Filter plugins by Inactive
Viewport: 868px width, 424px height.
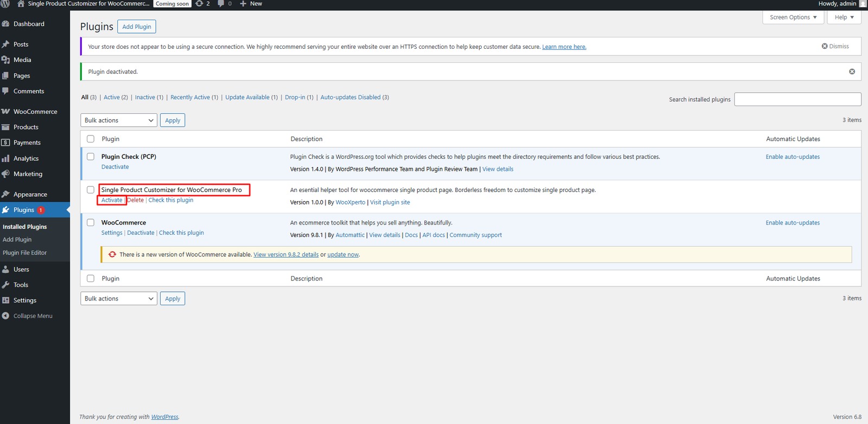(145, 98)
